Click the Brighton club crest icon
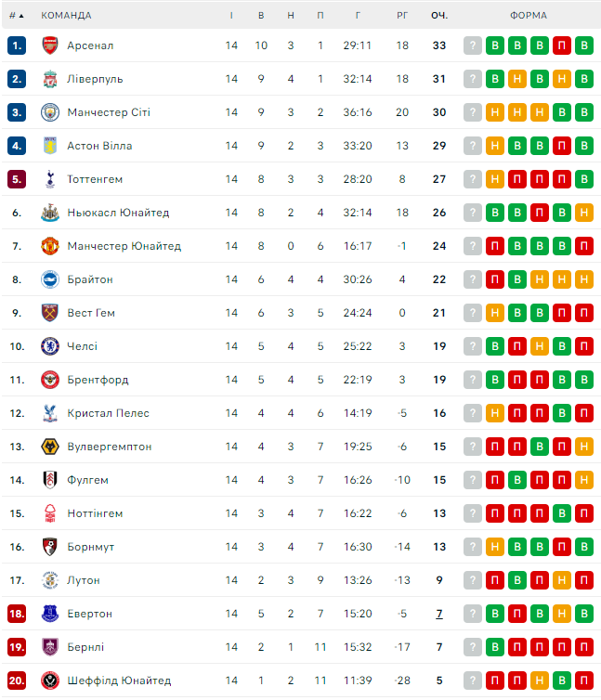This screenshot has height=700, width=601. pyautogui.click(x=50, y=279)
